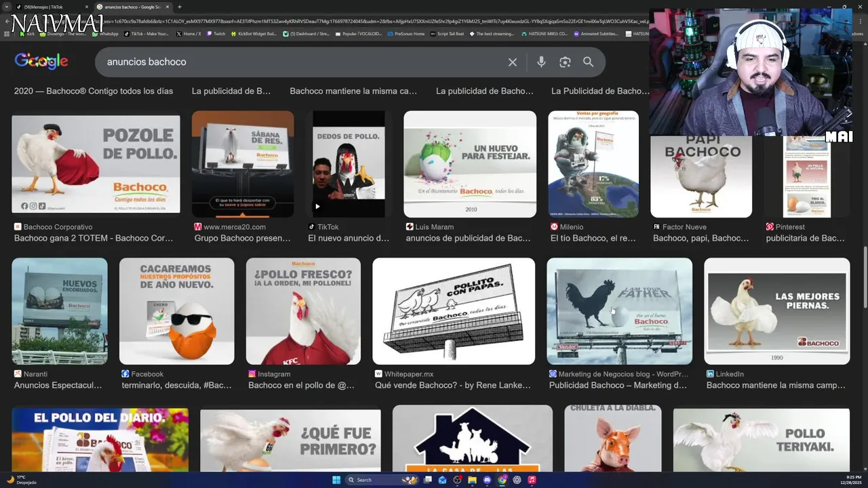
Task: Open the Windows Start menu
Action: point(336,480)
